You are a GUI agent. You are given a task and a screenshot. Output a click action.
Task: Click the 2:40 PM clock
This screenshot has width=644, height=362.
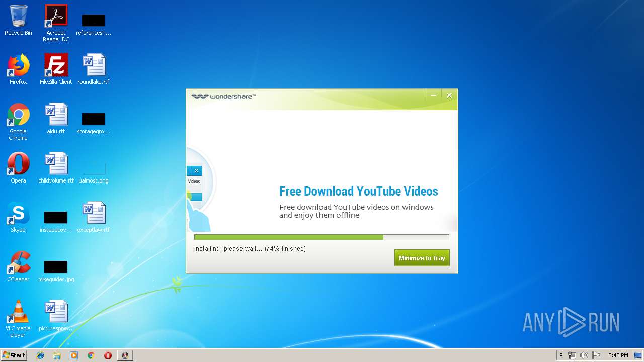coord(618,355)
